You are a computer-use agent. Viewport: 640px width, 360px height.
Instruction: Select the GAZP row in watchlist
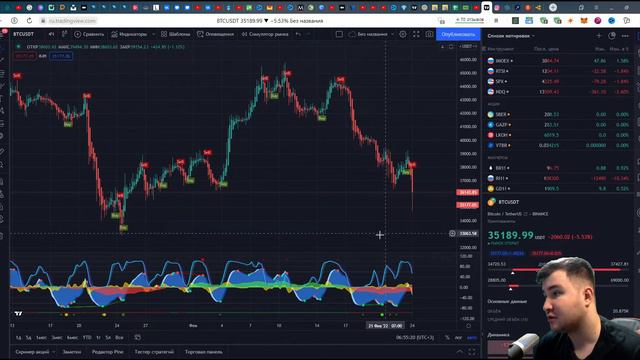[558, 124]
